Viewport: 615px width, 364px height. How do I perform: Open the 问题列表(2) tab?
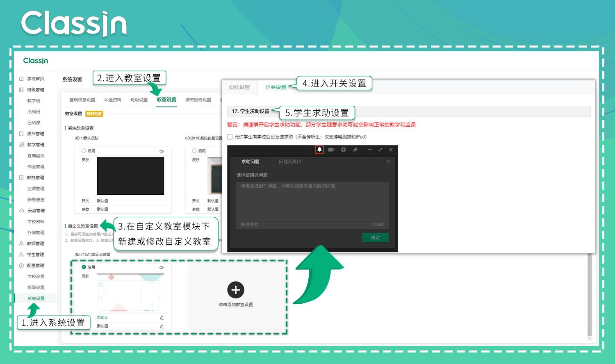(291, 162)
